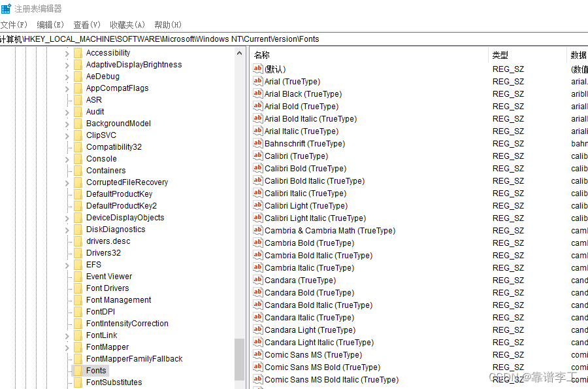588x389 pixels.
Task: Open the 帮助(H) menu
Action: click(168, 25)
